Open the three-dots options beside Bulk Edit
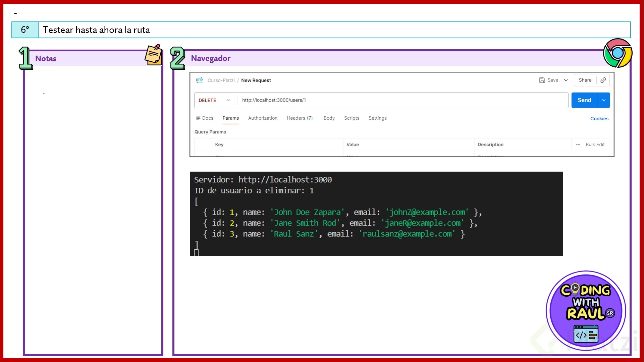Viewport: 644px width, 362px height. coord(578,144)
